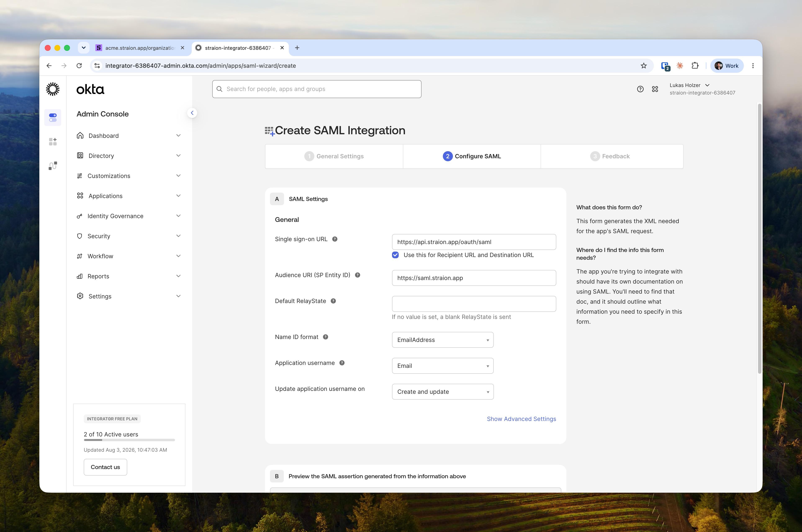802x532 pixels.
Task: Open the Application username dropdown
Action: [443, 366]
